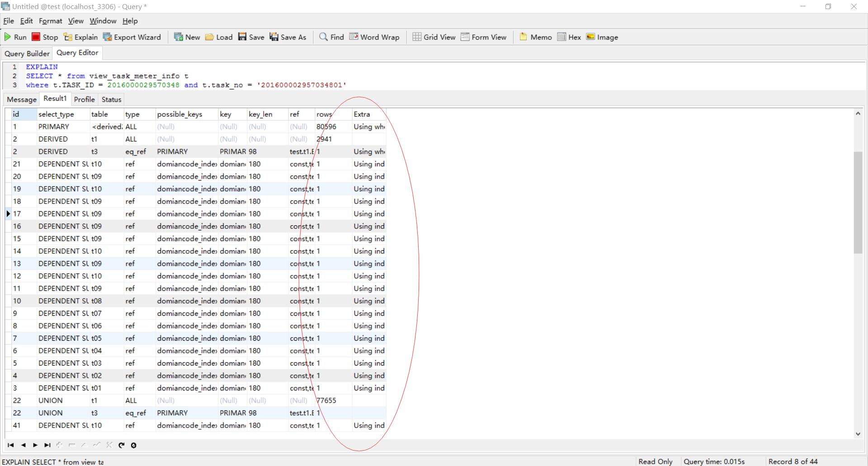The width and height of the screenshot is (868, 466).
Task: Switch to the Query Builder tab
Action: click(27, 53)
